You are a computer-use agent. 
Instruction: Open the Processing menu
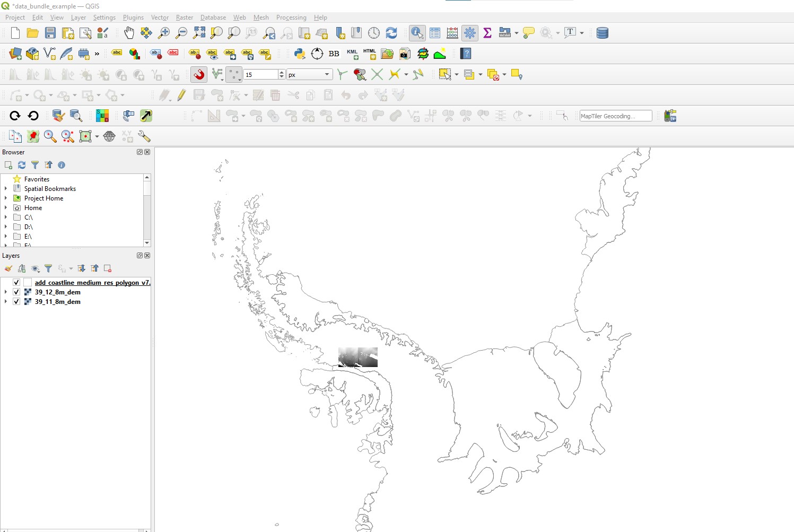point(291,18)
